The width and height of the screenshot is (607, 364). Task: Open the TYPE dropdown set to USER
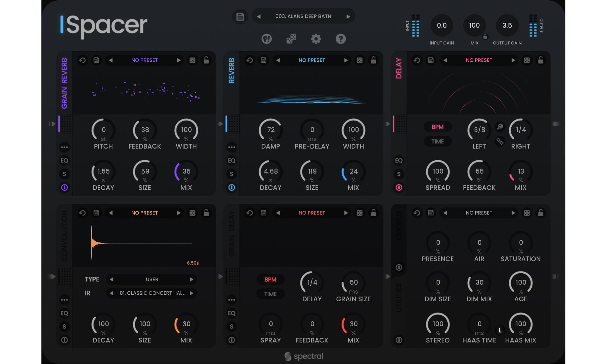pyautogui.click(x=151, y=279)
